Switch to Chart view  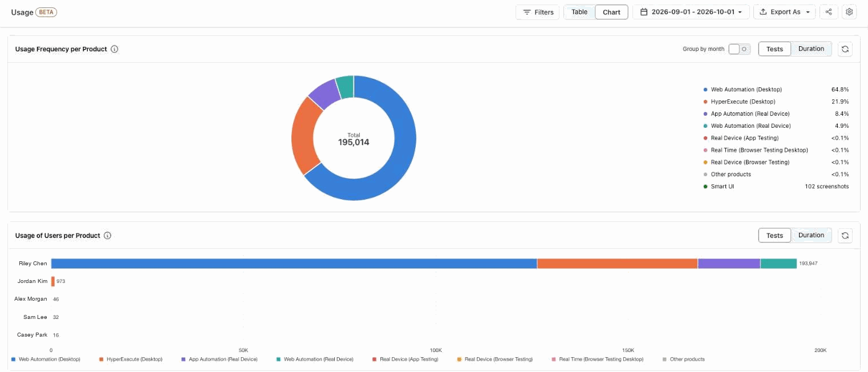(611, 12)
